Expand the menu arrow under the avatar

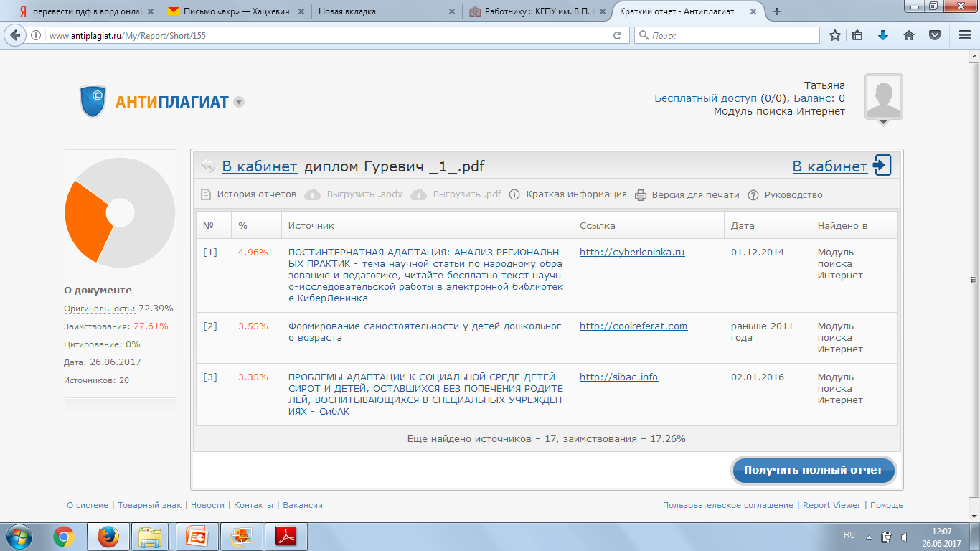pyautogui.click(x=883, y=123)
